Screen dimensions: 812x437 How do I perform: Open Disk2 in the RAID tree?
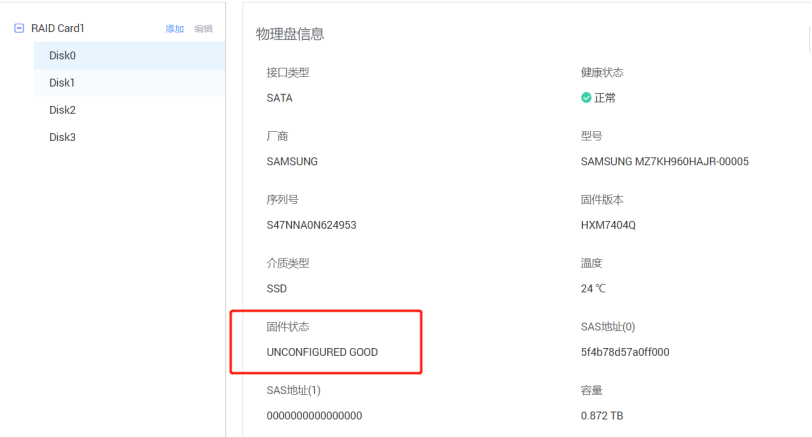[x=62, y=110]
